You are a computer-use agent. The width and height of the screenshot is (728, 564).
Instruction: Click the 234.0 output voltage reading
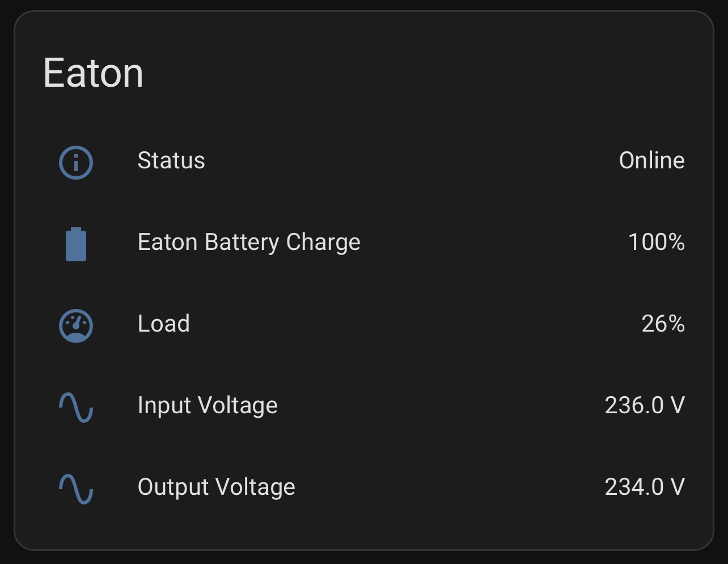[634, 487]
